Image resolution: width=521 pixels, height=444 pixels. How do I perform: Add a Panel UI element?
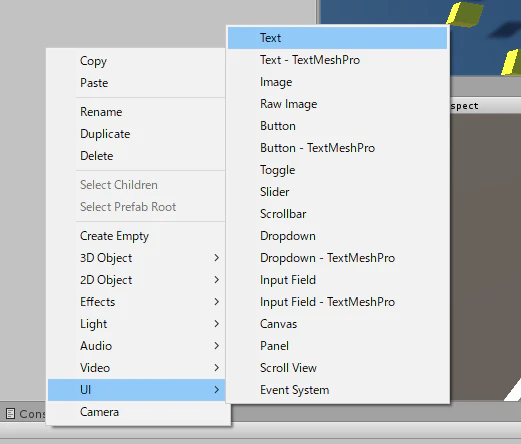click(x=337, y=346)
